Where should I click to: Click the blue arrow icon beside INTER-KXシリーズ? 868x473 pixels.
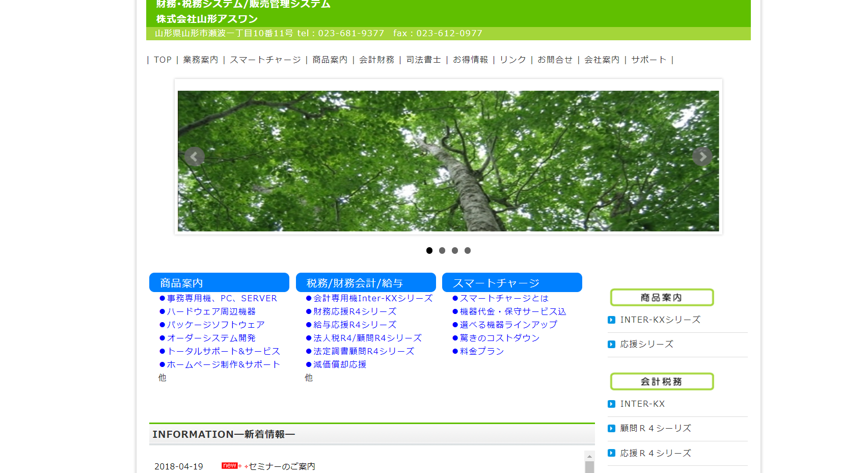click(x=611, y=320)
